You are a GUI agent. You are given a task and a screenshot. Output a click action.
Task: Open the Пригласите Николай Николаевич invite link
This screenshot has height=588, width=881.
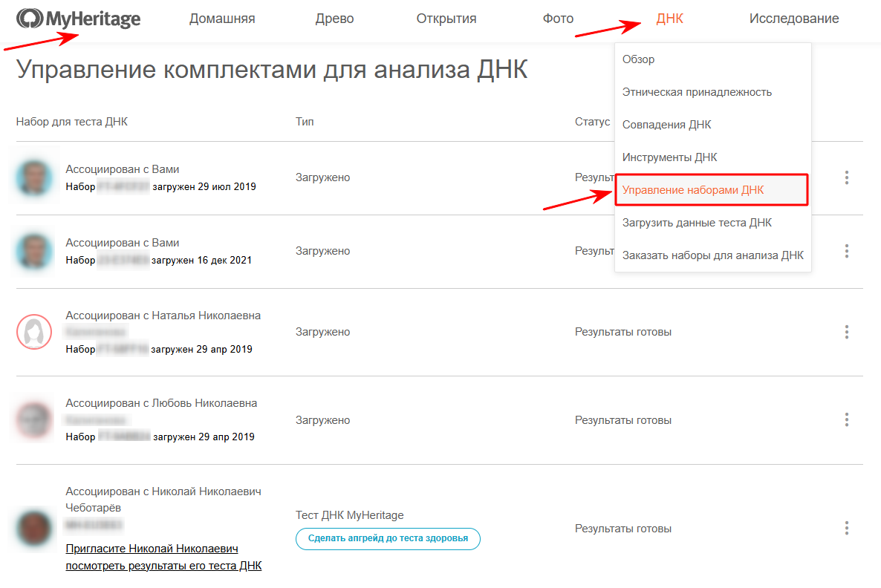pos(163,557)
